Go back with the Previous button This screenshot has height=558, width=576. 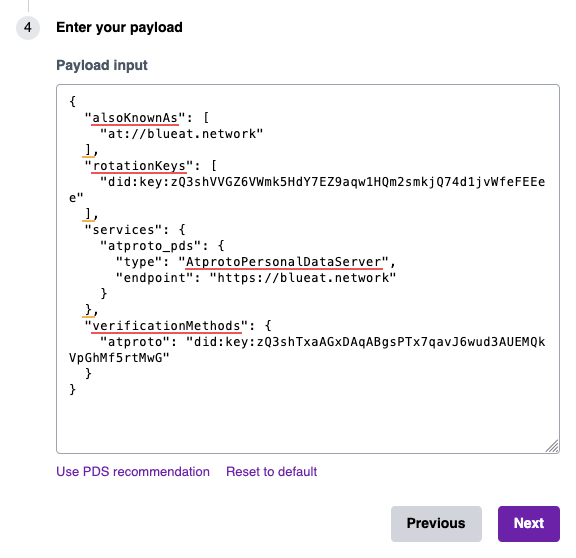pos(436,523)
